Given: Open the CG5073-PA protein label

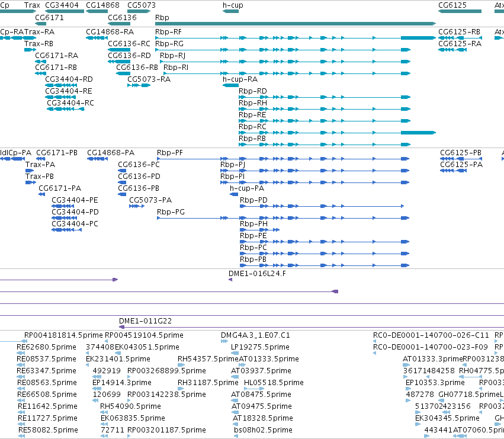Looking at the screenshot, I should tap(150, 200).
